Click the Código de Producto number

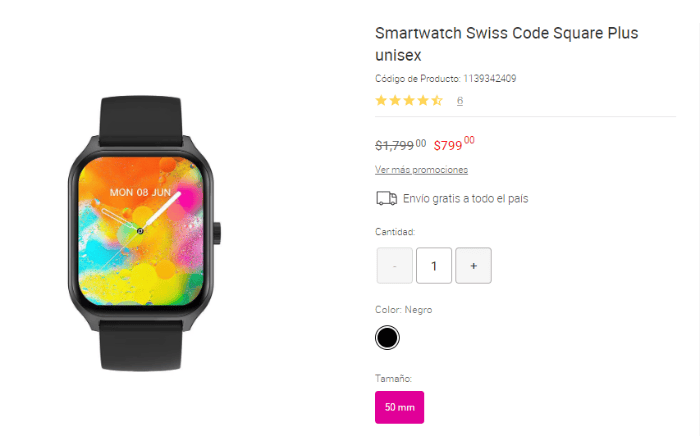[x=490, y=79]
